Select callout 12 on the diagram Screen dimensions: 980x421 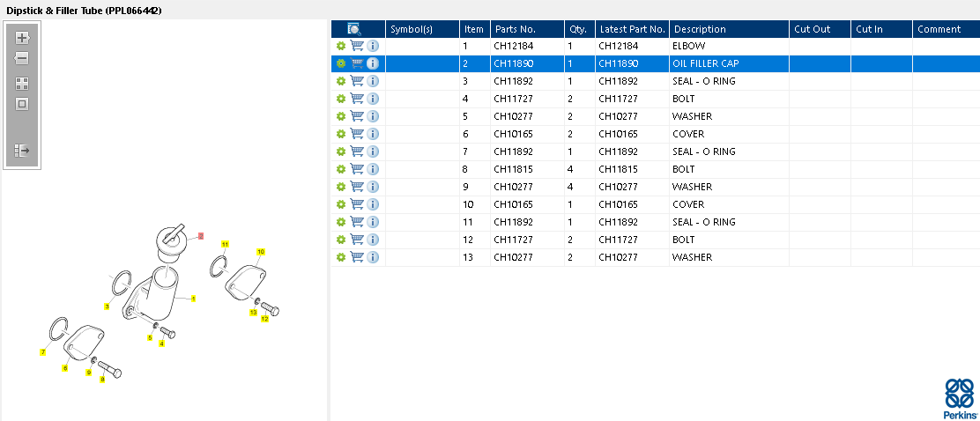(x=265, y=319)
